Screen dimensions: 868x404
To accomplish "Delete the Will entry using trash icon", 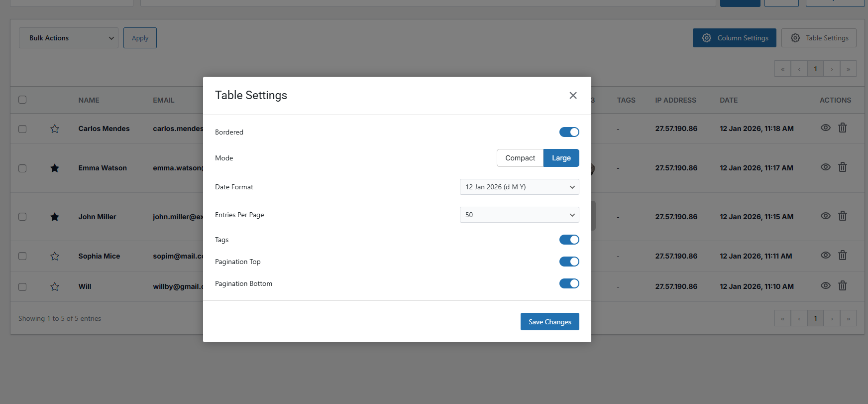I will [x=842, y=286].
